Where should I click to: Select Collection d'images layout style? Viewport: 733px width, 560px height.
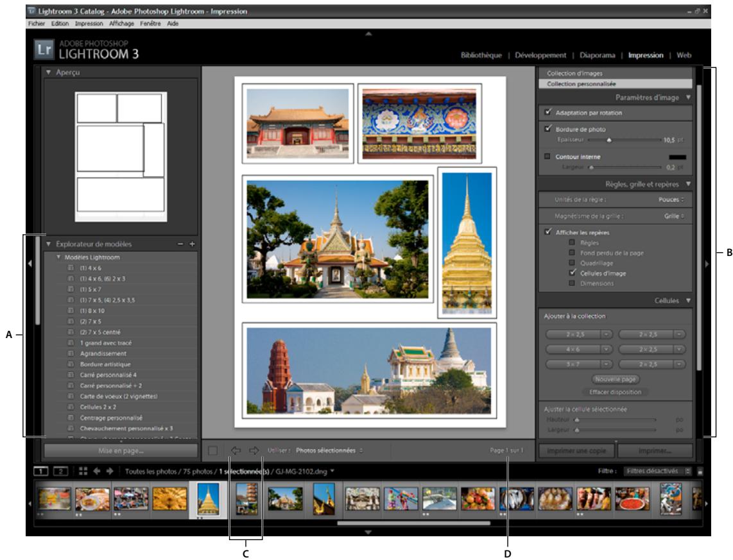pyautogui.click(x=615, y=73)
